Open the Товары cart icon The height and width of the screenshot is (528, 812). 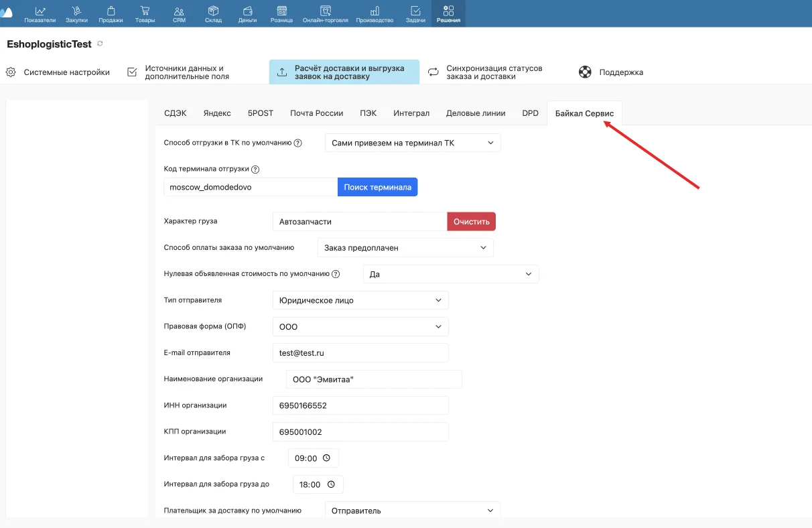[145, 11]
